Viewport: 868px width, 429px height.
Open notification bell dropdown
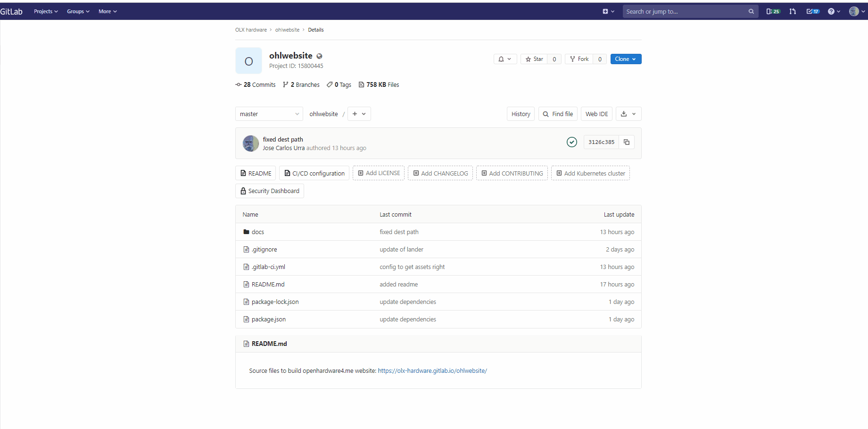click(x=505, y=59)
